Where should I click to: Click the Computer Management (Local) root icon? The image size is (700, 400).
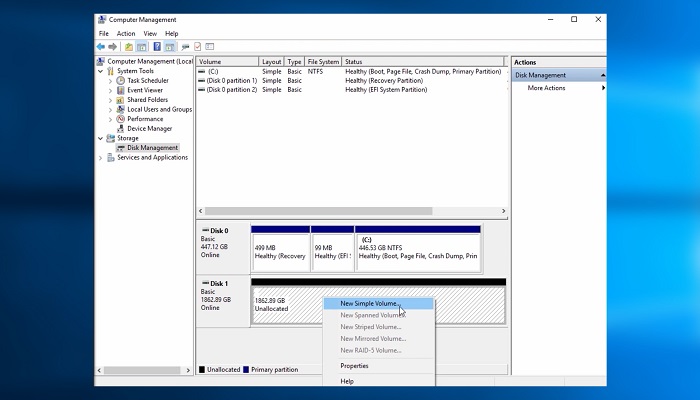[x=101, y=62]
